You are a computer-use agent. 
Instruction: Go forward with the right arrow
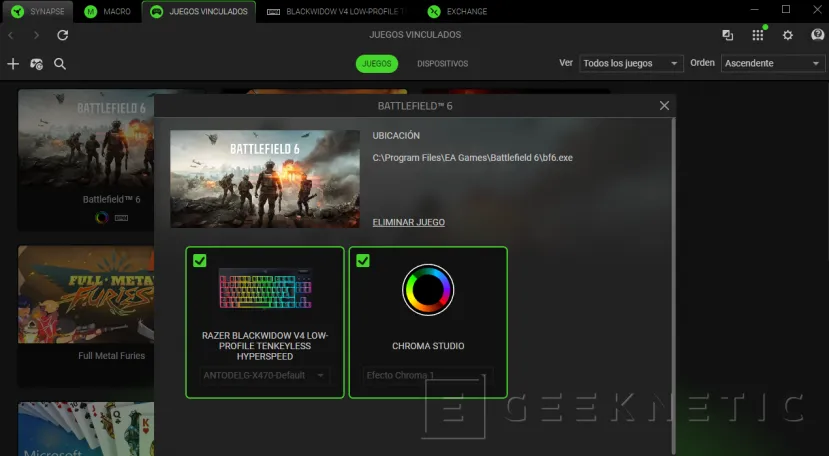coord(36,35)
